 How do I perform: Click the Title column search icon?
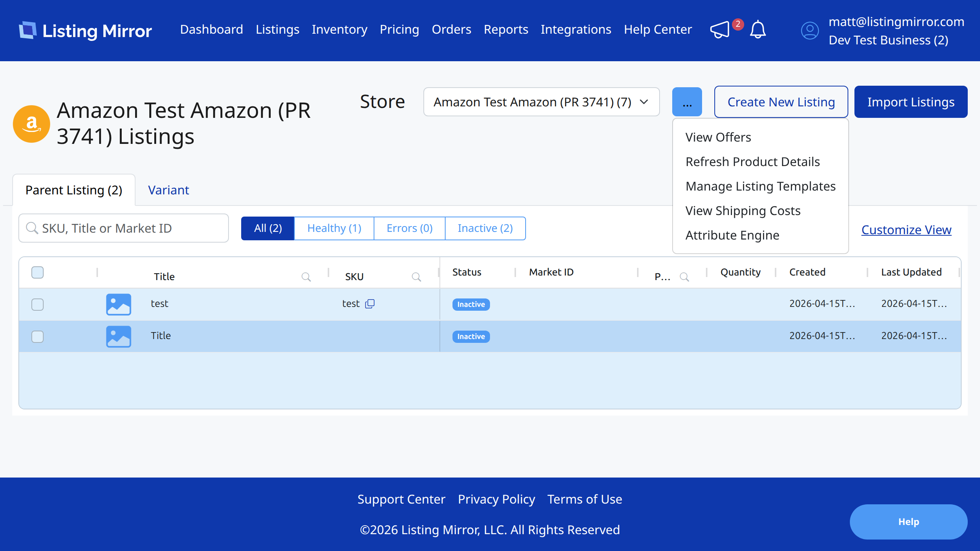(306, 277)
